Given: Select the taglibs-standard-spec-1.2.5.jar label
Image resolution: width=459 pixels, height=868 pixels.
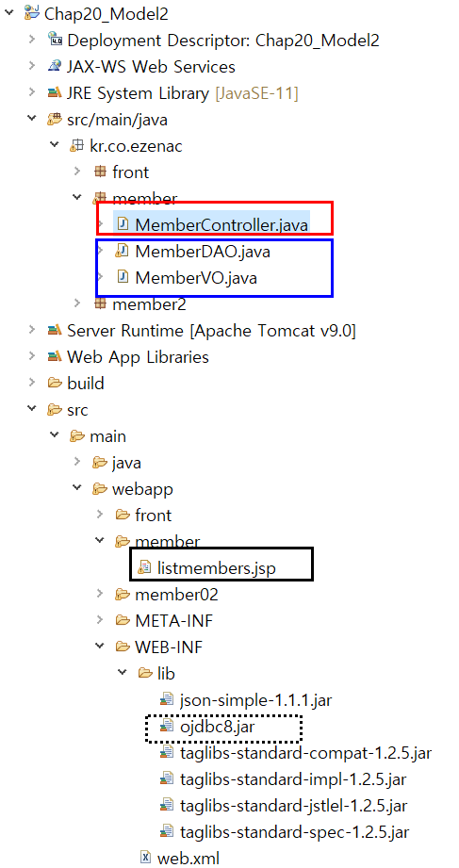Looking at the screenshot, I should 295,831.
